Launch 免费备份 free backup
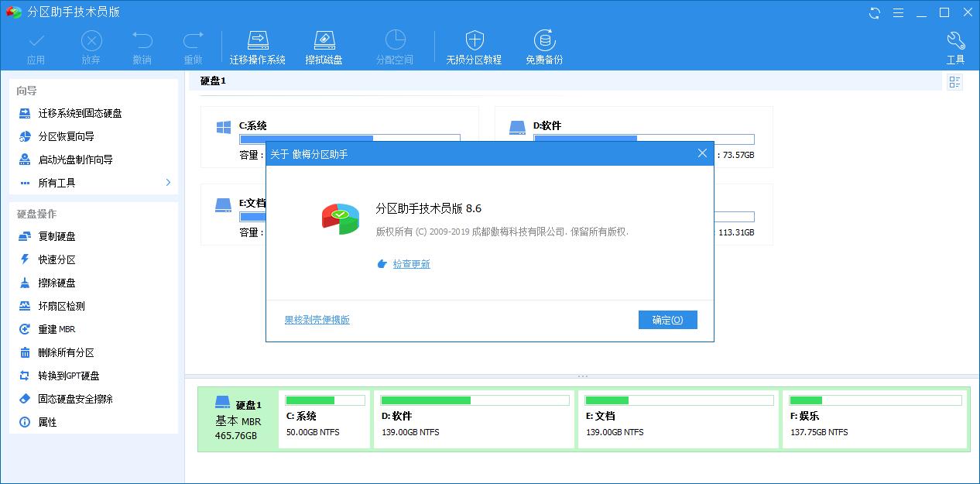The width and height of the screenshot is (980, 484). pyautogui.click(x=544, y=45)
